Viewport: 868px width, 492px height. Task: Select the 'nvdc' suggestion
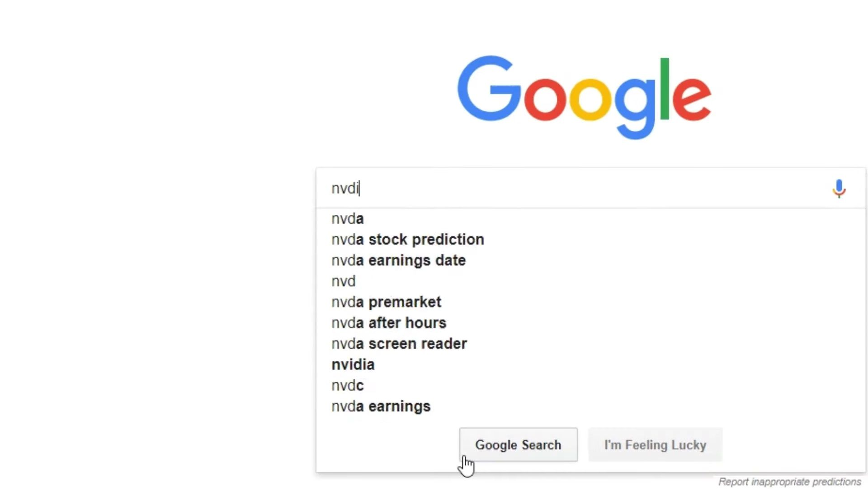pos(590,385)
